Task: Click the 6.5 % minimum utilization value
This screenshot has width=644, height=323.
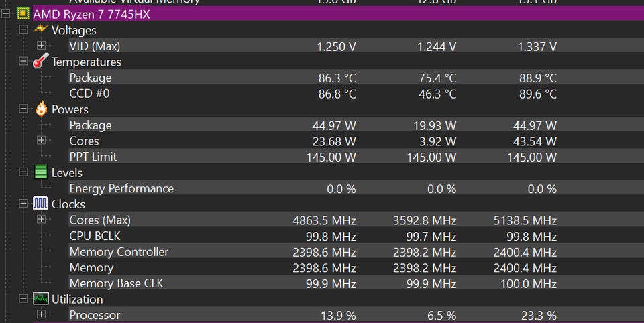Action: [442, 316]
